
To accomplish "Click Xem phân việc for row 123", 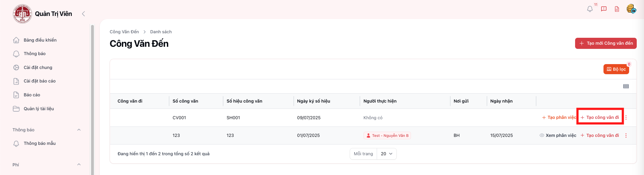I will tap(558, 135).
